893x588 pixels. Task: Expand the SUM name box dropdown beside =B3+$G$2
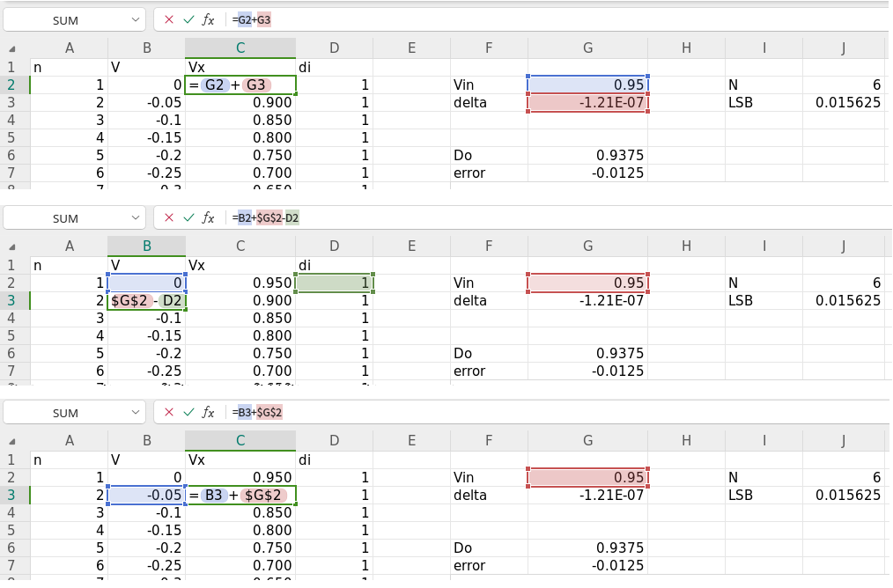pos(135,412)
